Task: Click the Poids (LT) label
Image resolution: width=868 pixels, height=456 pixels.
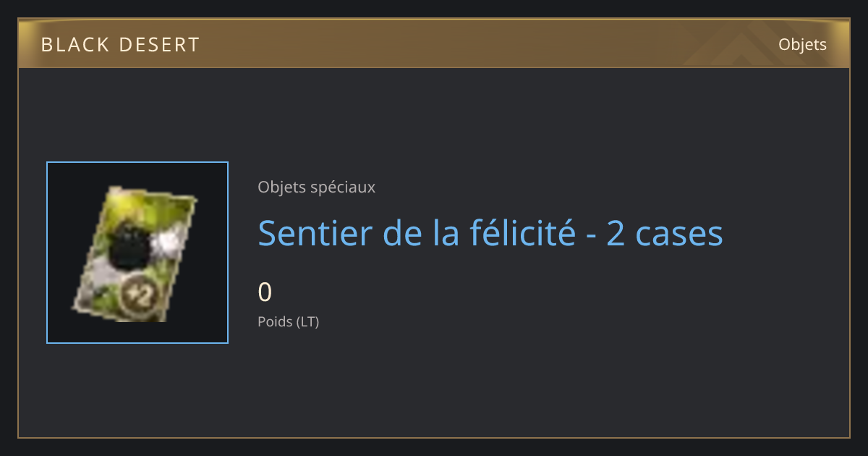Action: [x=288, y=321]
